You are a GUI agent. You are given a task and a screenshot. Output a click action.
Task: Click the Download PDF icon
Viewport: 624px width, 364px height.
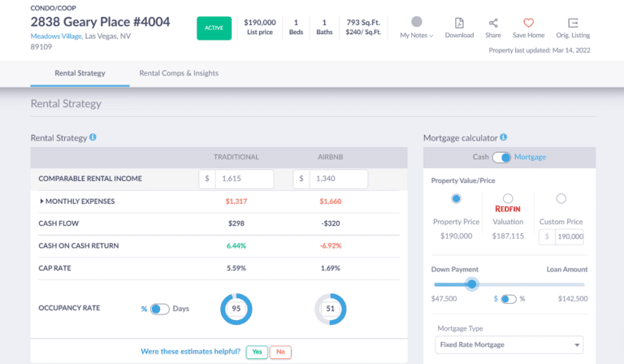click(x=459, y=23)
